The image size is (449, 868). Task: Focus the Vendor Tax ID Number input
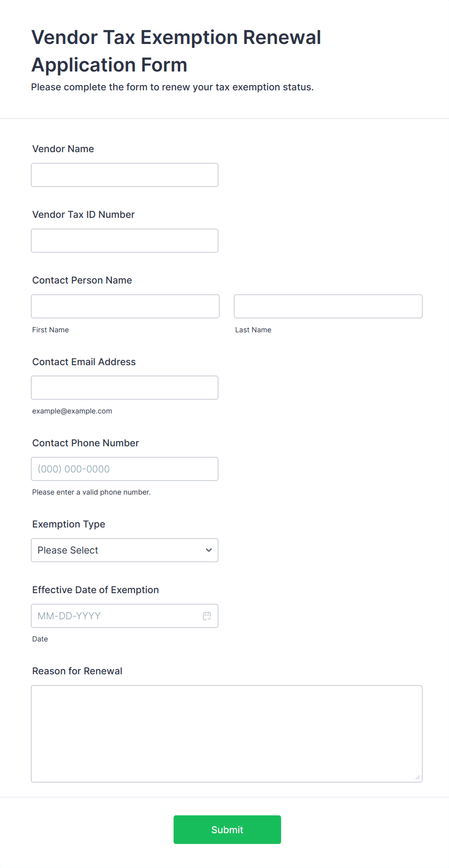(x=125, y=241)
